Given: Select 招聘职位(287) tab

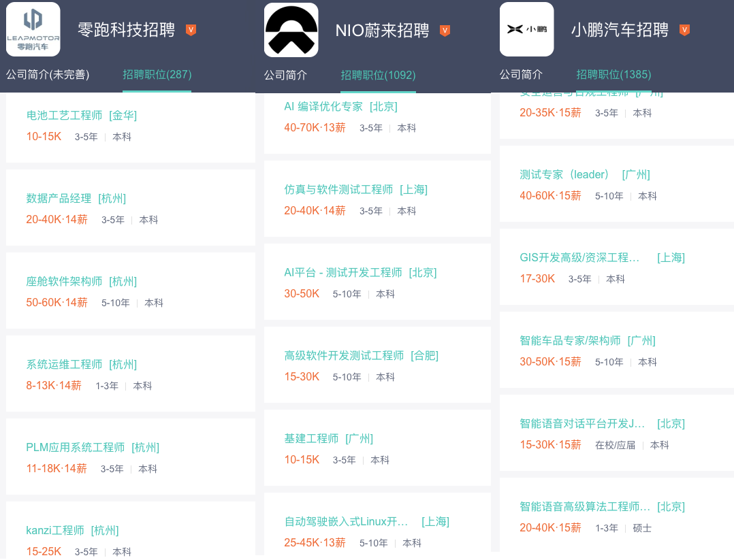Looking at the screenshot, I should (x=157, y=74).
